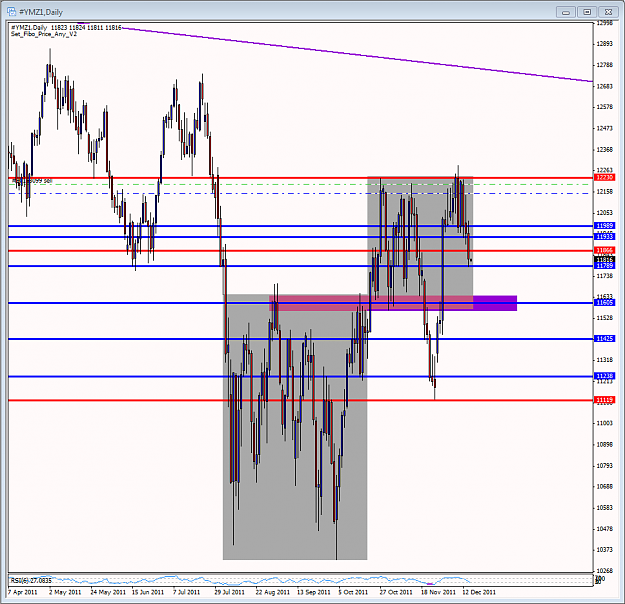This screenshot has height=604, width=625.
Task: Click the 10373 price scale value
Action: 604,549
